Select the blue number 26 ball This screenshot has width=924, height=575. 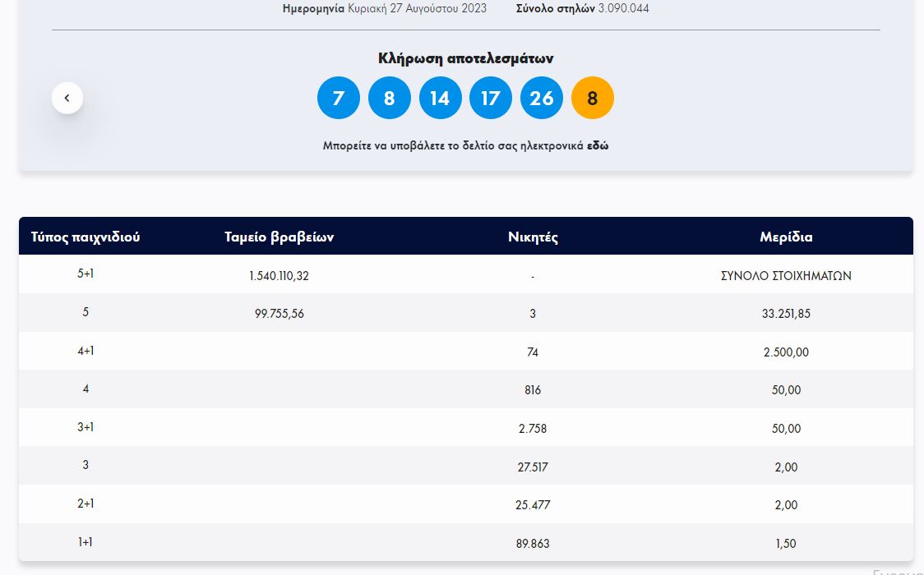[542, 98]
